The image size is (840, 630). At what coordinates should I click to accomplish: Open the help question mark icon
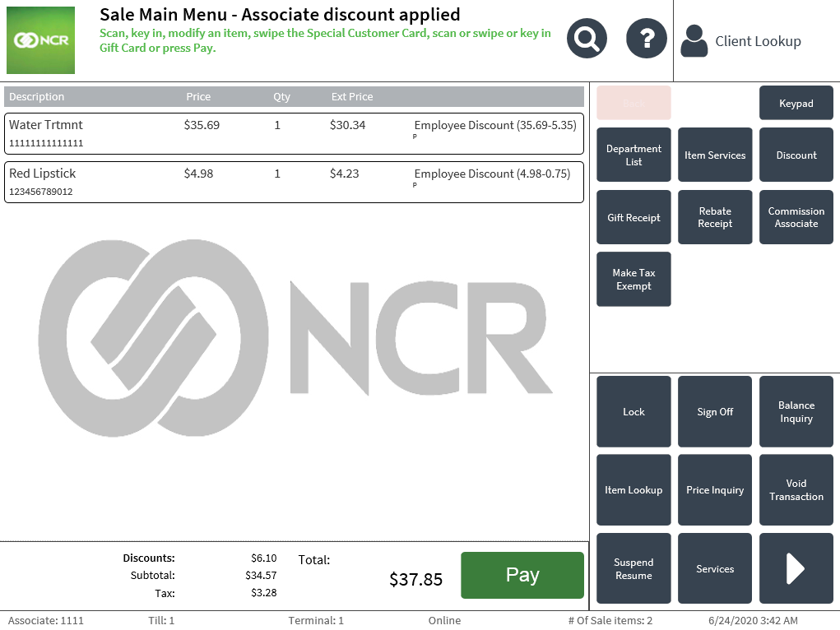point(647,39)
